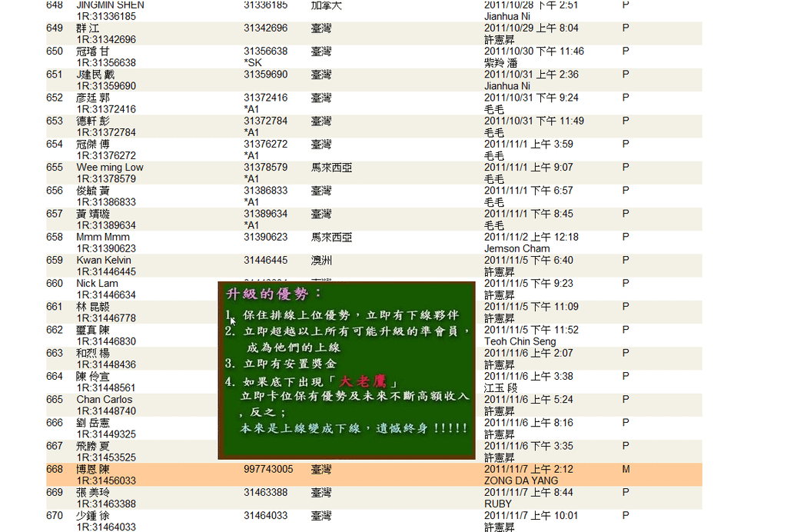
Task: Click popup line 立即有安置獎金
Action: 290,364
